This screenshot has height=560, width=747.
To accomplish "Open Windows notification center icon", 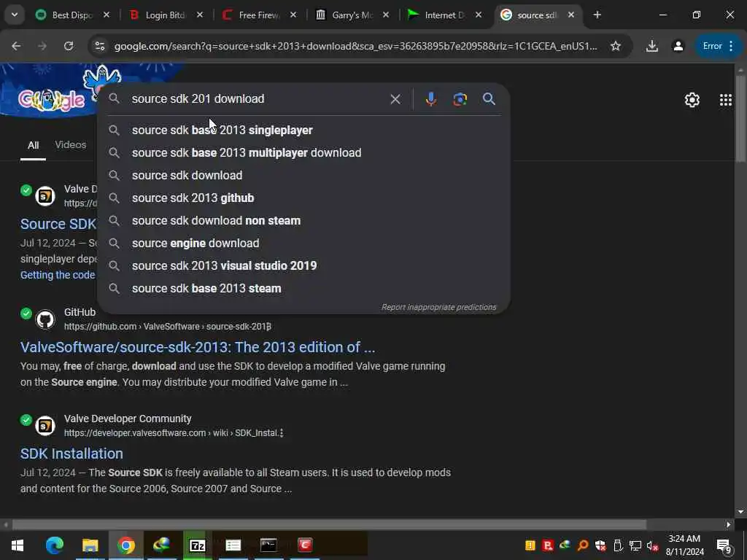I will point(724,545).
